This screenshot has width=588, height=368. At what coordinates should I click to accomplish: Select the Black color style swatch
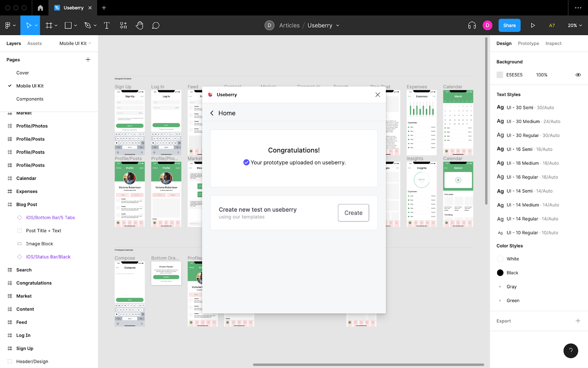(500, 273)
